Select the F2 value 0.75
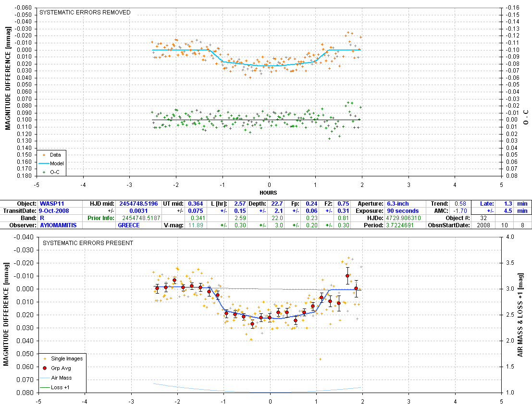This screenshot has height=407, width=532. click(x=343, y=204)
